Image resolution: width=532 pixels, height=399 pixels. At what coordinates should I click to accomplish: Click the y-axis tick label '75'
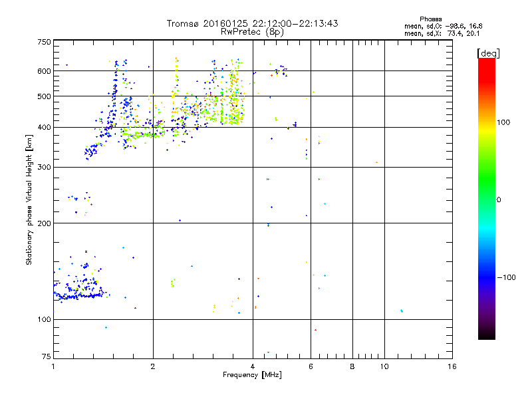tap(47, 356)
